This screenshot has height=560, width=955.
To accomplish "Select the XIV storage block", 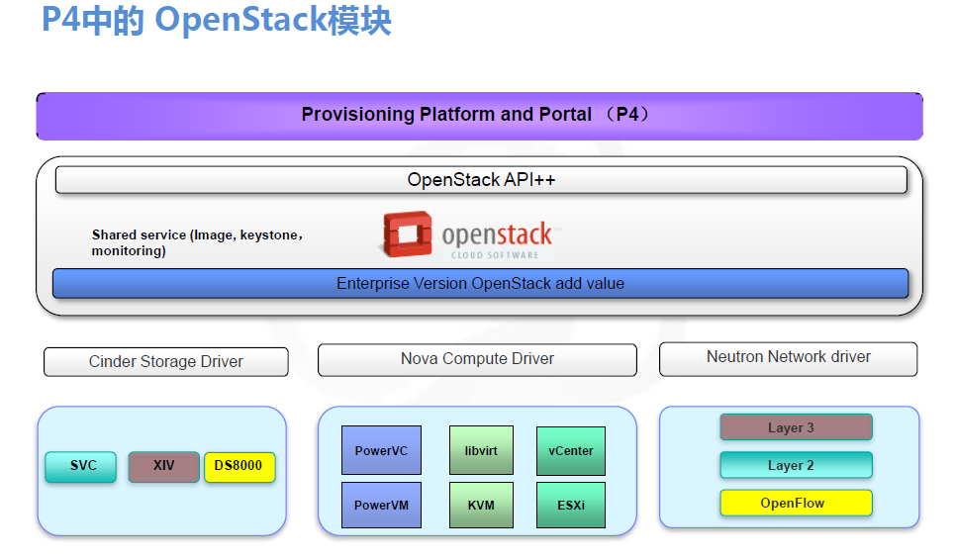I will pos(164,467).
